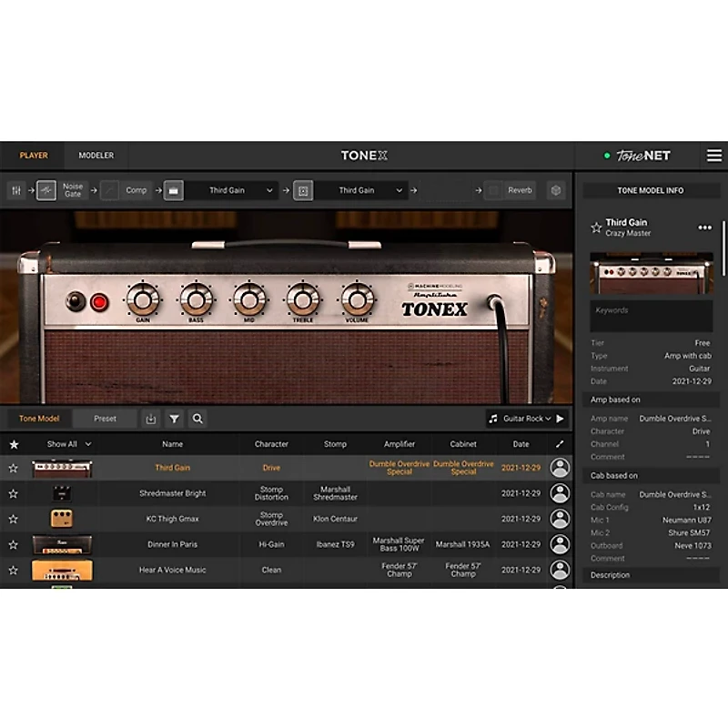Viewport: 728px width, 728px height.
Task: Click the music note icon by Guitar Rock
Action: click(493, 419)
